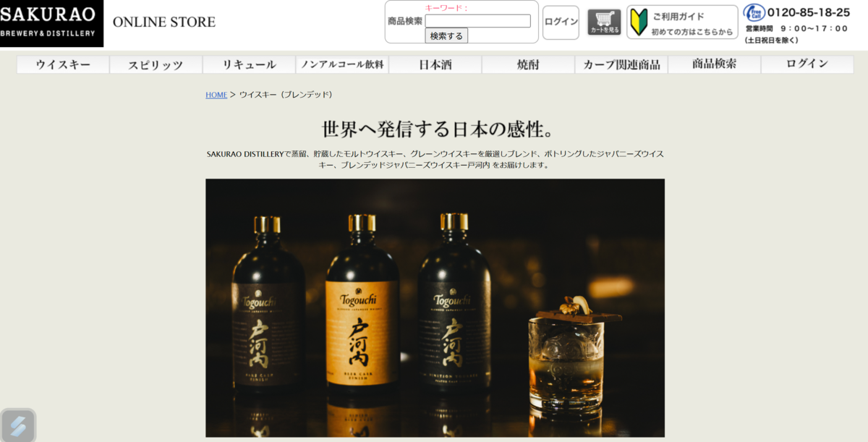Click the 商品検索 label in search box
Image resolution: width=868 pixels, height=442 pixels.
(x=405, y=21)
